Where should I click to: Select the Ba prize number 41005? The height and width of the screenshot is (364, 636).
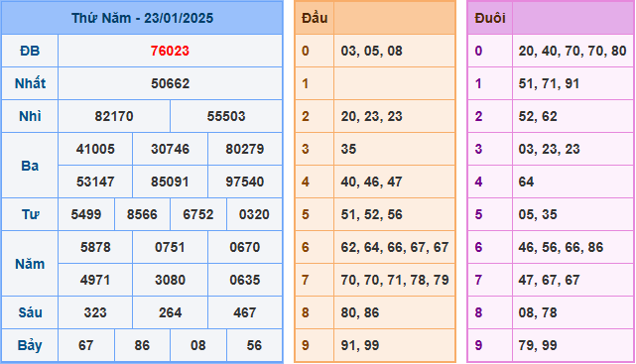click(x=95, y=149)
